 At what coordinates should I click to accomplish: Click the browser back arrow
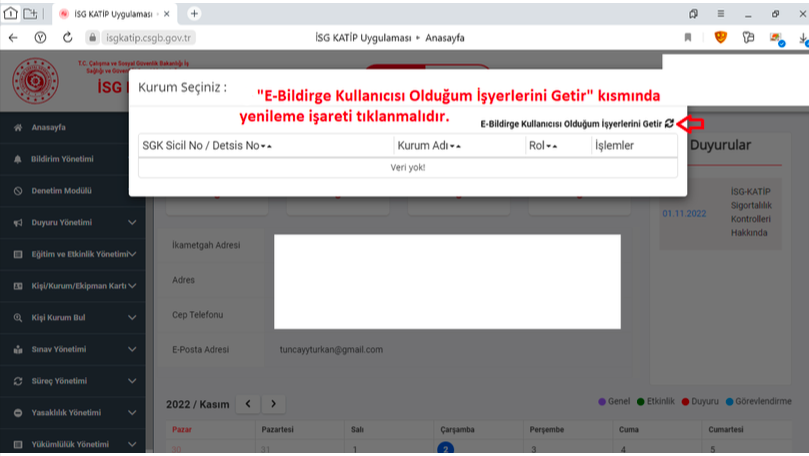pos(13,37)
